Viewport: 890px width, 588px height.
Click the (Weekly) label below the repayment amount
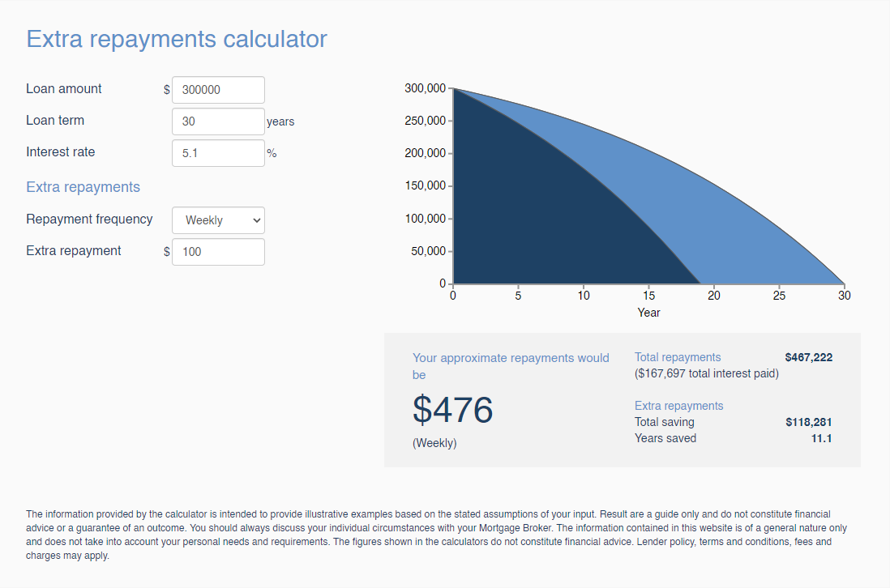(434, 443)
